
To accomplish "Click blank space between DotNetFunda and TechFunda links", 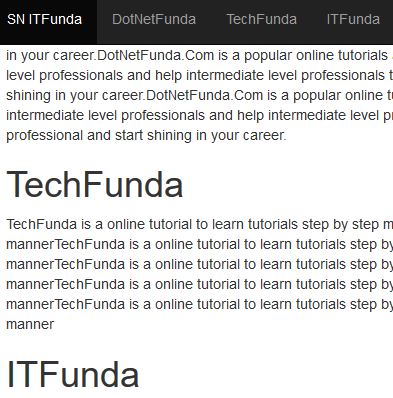I will click(x=211, y=19).
